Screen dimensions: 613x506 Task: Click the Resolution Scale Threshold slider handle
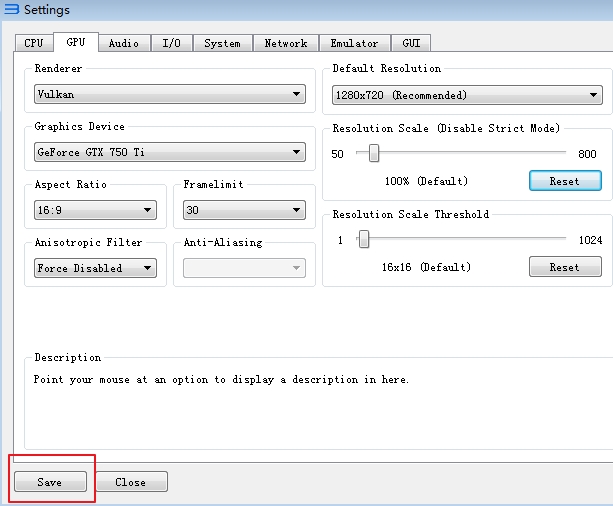coord(364,239)
